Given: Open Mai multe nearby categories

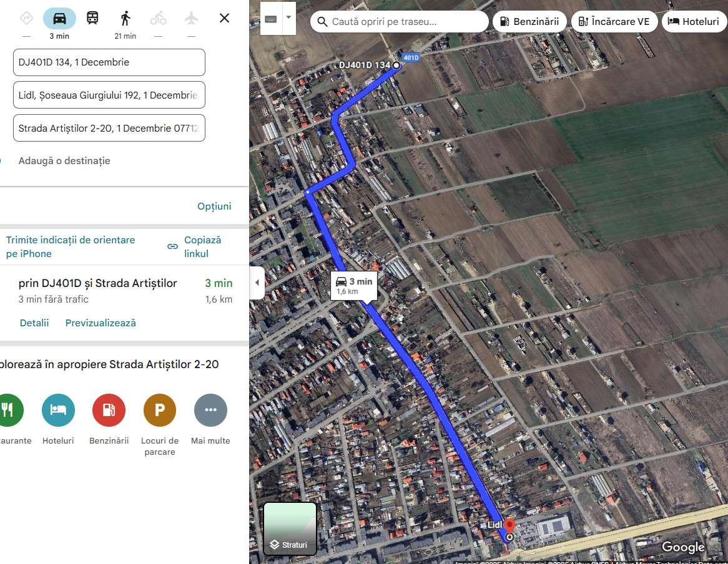Looking at the screenshot, I should [210, 410].
